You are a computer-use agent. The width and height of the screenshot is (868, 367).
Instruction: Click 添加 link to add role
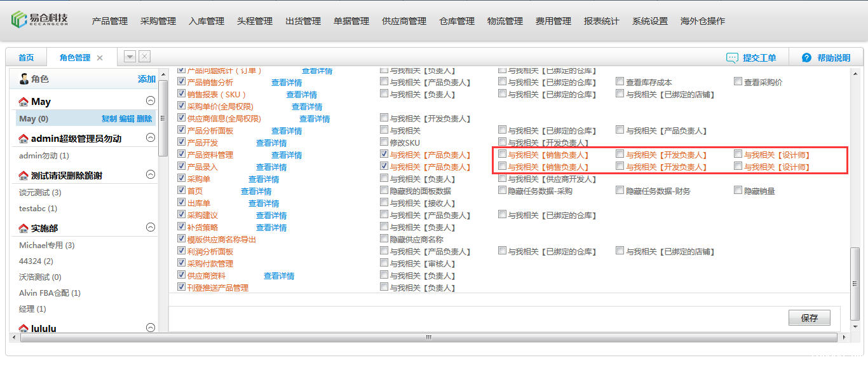(x=147, y=79)
